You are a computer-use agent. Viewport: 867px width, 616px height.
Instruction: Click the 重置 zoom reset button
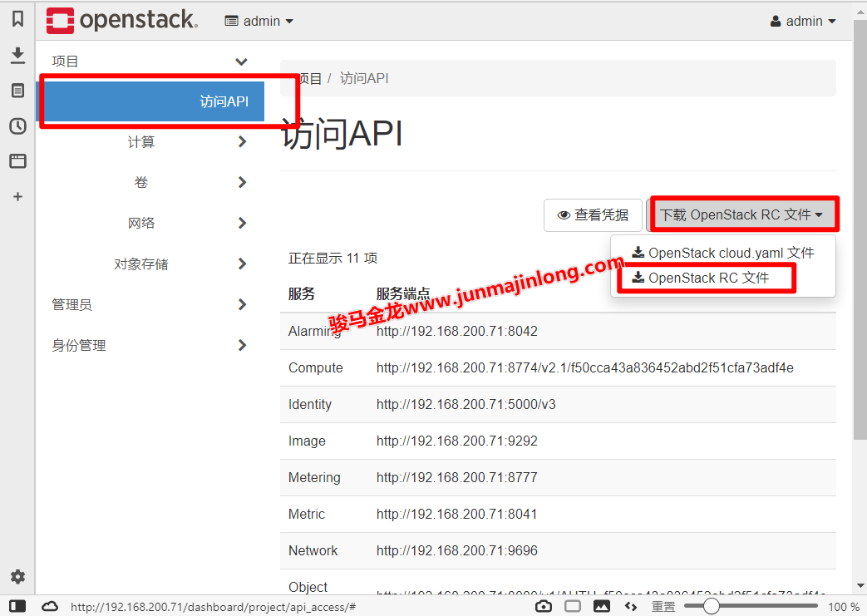(663, 607)
